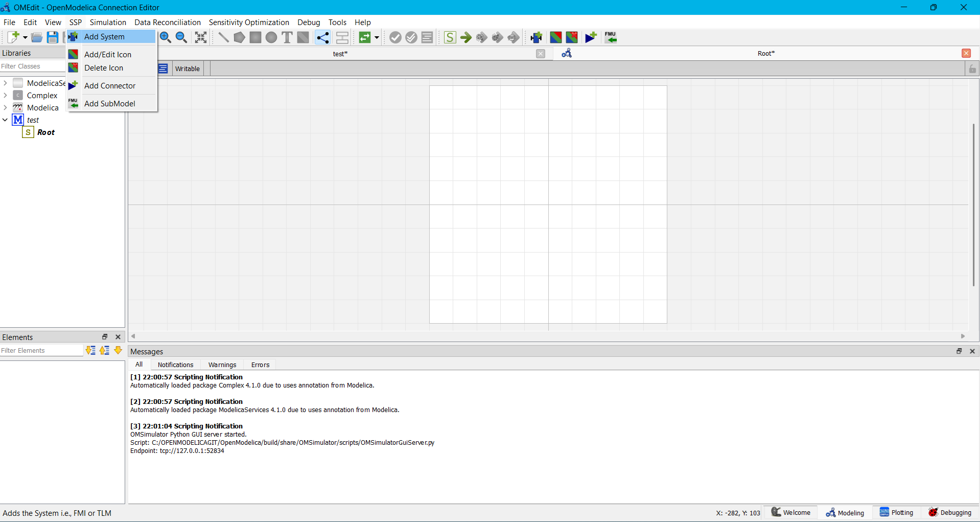Click the Check All Models double-checkmark icon

411,37
